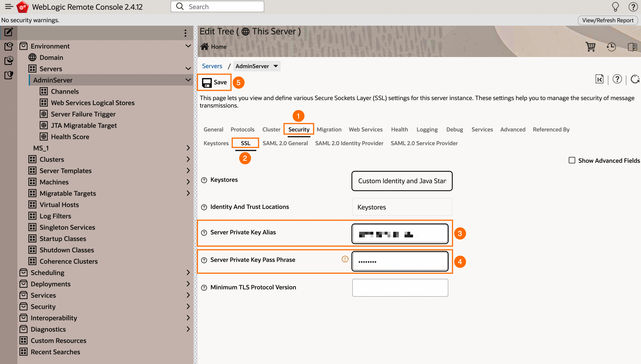Screen dimensions: 641x364
Task: Click the Save button
Action: pyautogui.click(x=214, y=82)
